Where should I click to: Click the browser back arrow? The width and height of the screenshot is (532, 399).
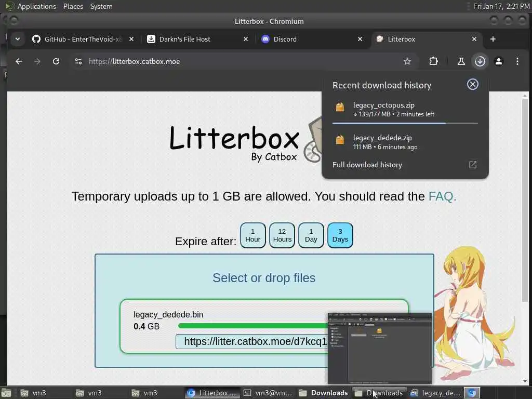pyautogui.click(x=19, y=61)
